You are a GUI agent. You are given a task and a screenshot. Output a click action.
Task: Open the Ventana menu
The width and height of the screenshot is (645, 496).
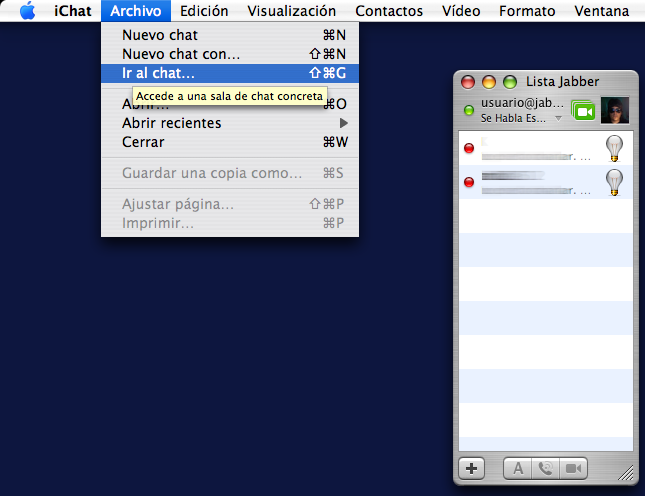[601, 11]
